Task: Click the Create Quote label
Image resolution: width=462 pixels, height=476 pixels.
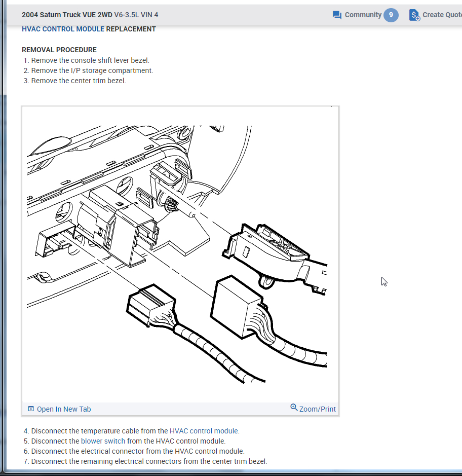Action: pyautogui.click(x=442, y=15)
